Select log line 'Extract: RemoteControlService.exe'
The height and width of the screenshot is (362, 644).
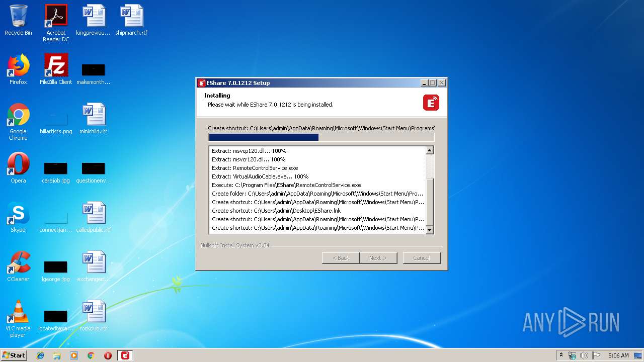255,168
